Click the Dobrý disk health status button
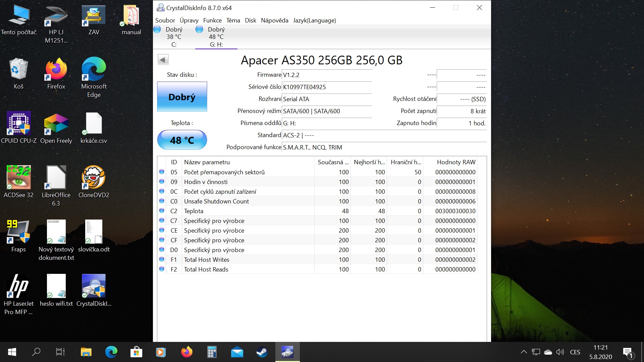 pos(182,97)
